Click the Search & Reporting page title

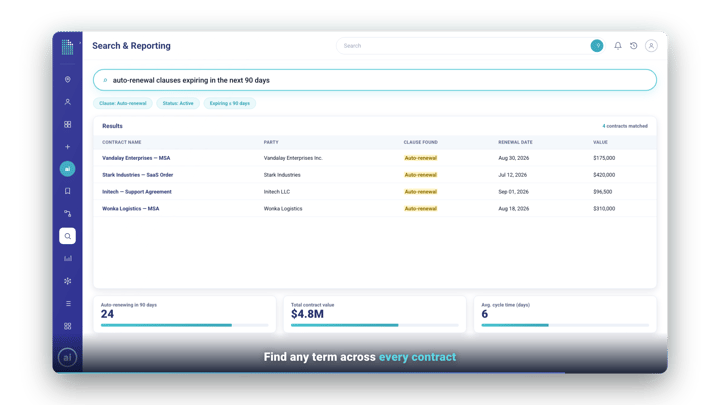[x=131, y=46]
